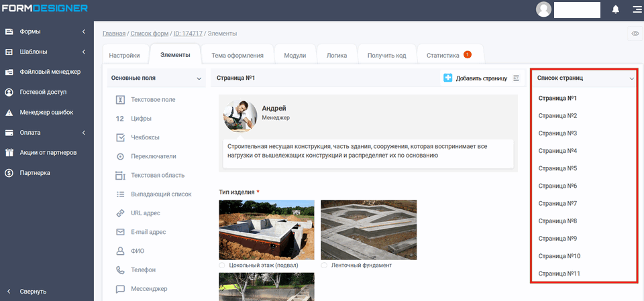This screenshot has width=644, height=301.
Task: Click the FORMDESIGNER logo
Action: (44, 8)
